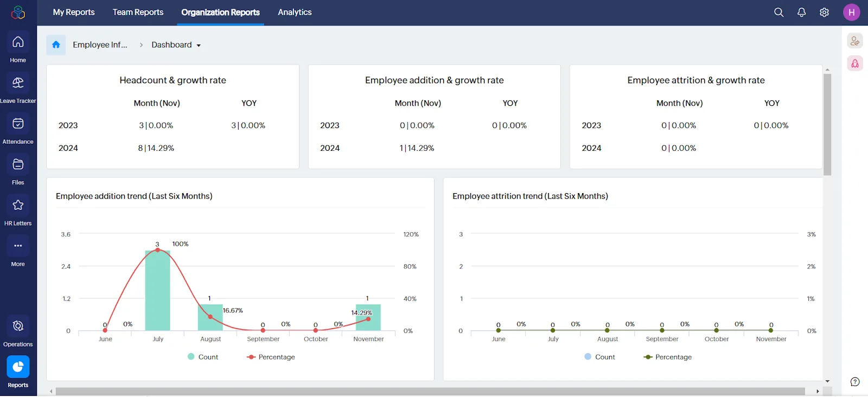Open the Operations sidebar icon
Screen dimensions: 868x397
[18, 326]
